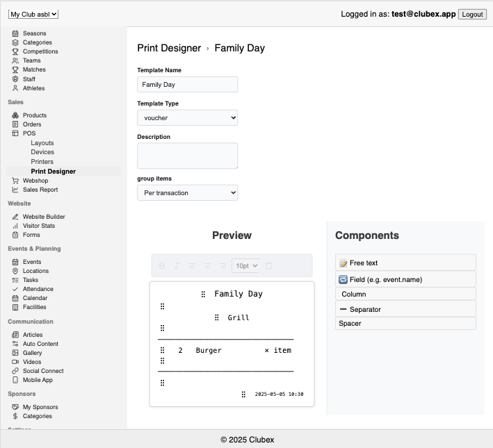The width and height of the screenshot is (493, 448).
Task: Click the Videos camera icon
Action: (x=15, y=362)
